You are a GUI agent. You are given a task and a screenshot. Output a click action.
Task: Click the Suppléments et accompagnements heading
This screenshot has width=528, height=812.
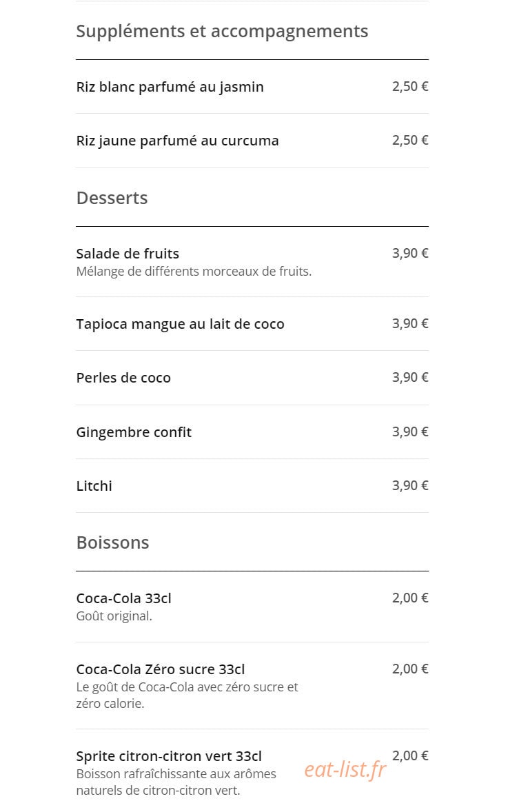222,32
